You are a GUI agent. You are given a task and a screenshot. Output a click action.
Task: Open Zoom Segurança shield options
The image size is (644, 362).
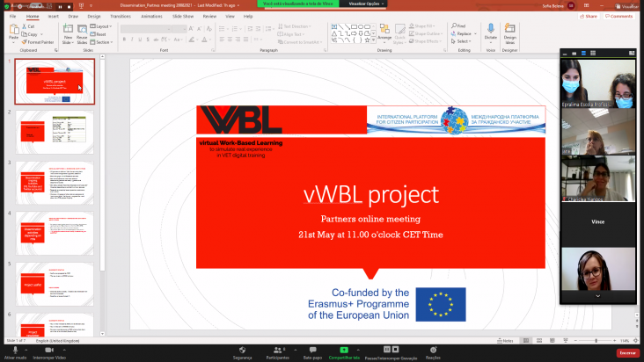click(x=242, y=352)
